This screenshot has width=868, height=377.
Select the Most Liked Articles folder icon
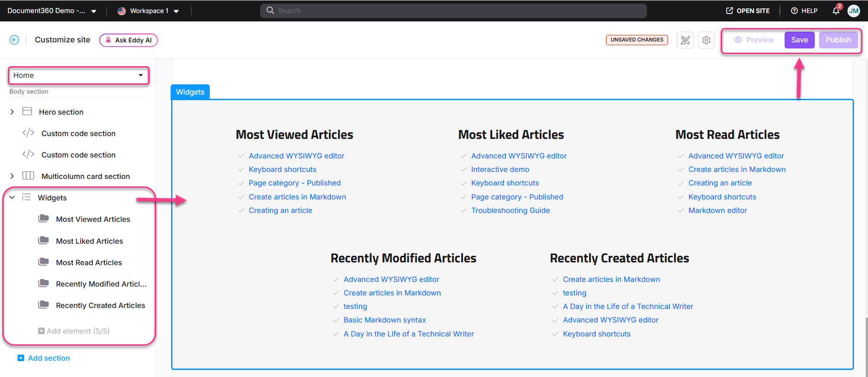(x=43, y=240)
